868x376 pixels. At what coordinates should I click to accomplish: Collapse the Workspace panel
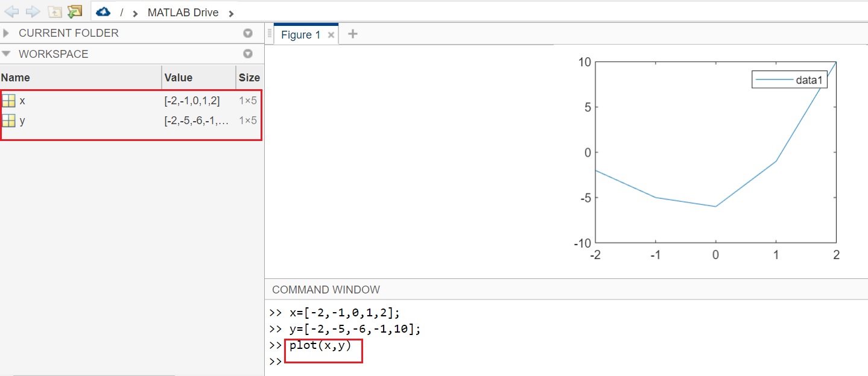[6, 54]
